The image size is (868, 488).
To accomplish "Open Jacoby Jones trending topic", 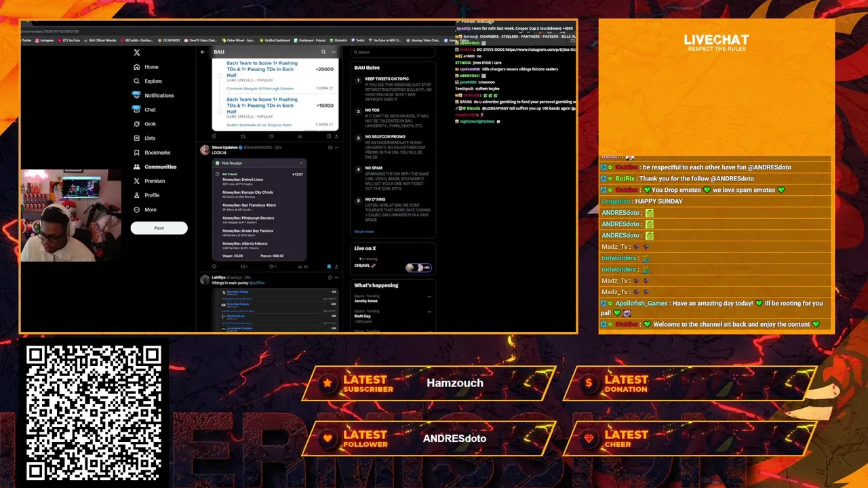I will coord(365,300).
